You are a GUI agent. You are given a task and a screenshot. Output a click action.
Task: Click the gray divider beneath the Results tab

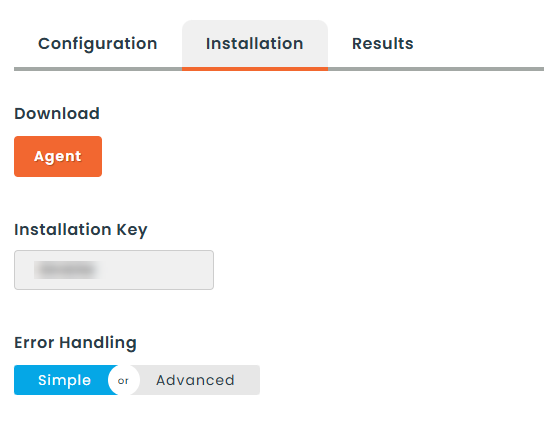tap(383, 69)
